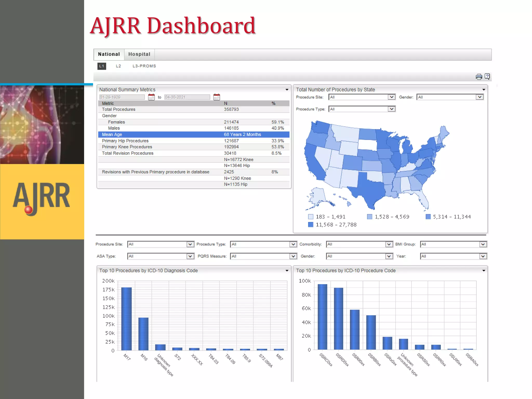Open lower Gender filter dropdown
Viewport: 532px width, 399px height.
pyautogui.click(x=359, y=256)
